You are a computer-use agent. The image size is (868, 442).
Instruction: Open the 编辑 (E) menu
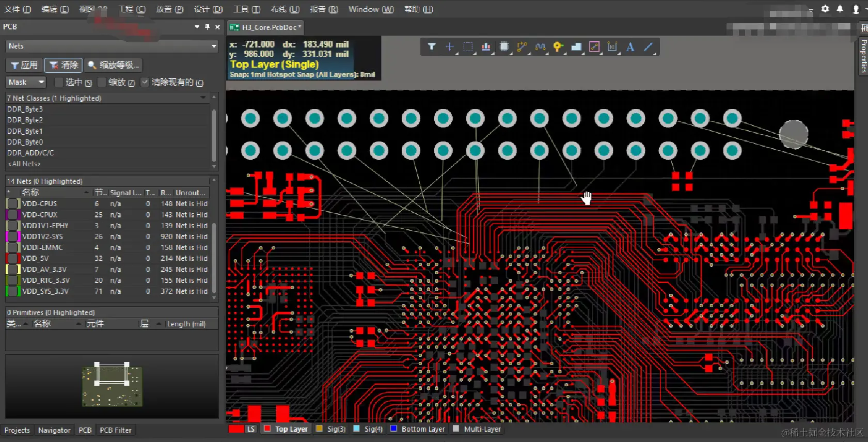coord(55,9)
